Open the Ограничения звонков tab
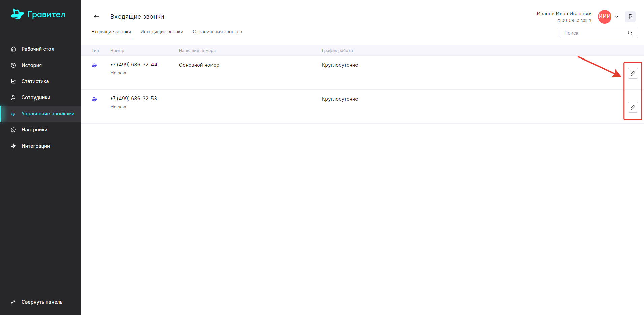 tap(217, 32)
